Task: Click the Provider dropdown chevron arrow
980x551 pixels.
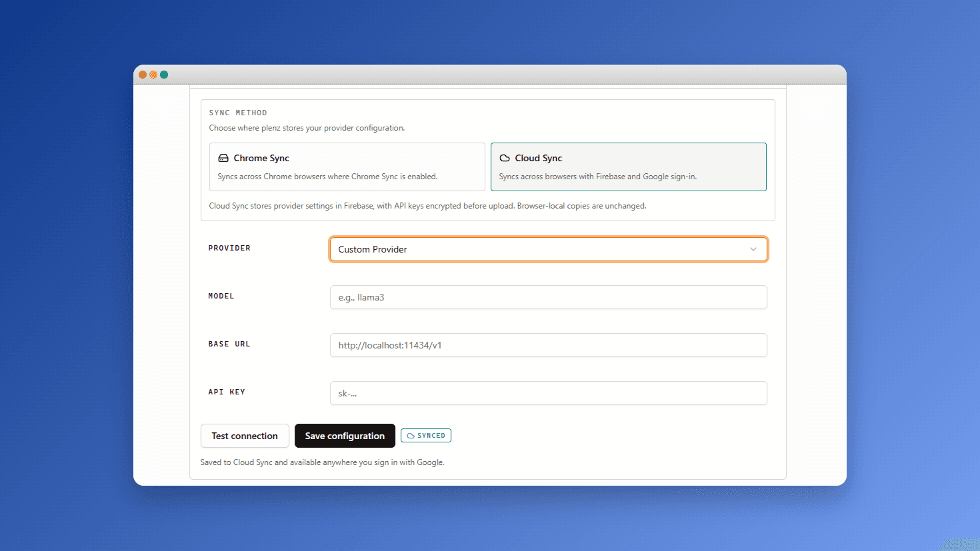Action: click(753, 249)
